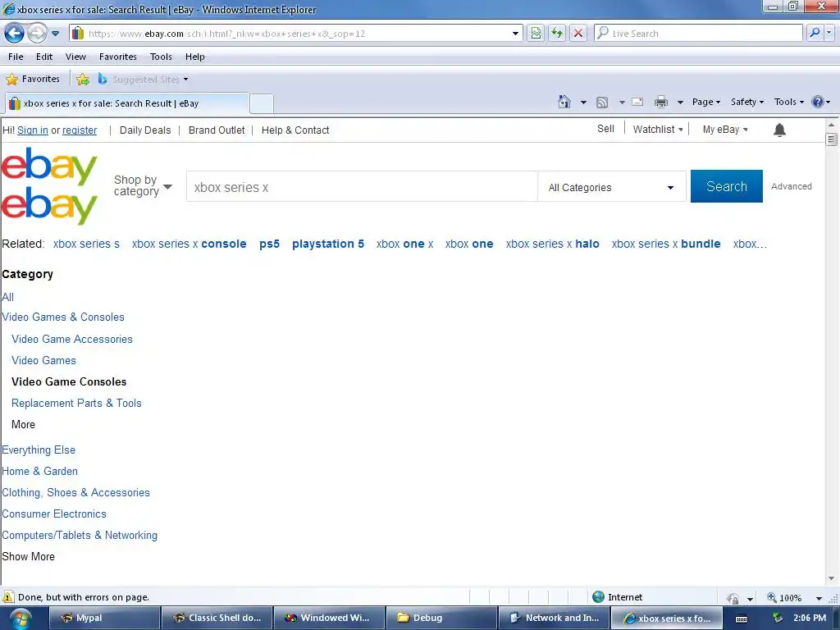Viewport: 840px width, 630px height.
Task: Open the Edit menu
Action: click(44, 57)
